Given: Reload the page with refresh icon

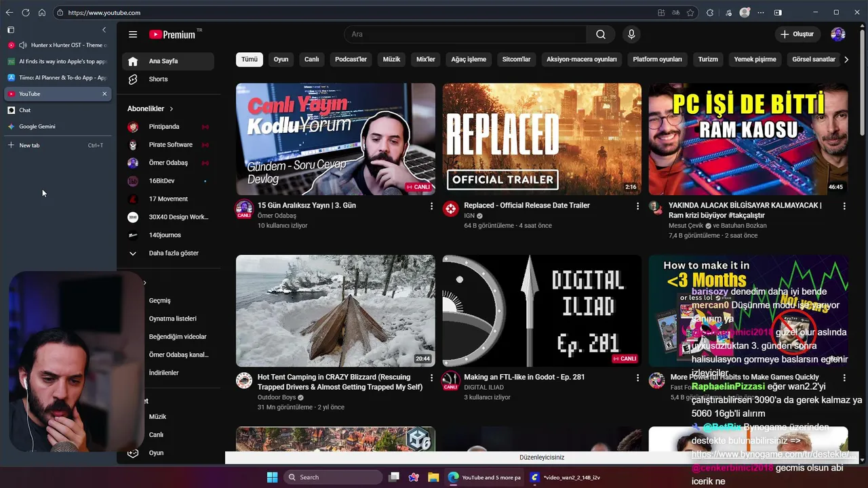Looking at the screenshot, I should 26,12.
